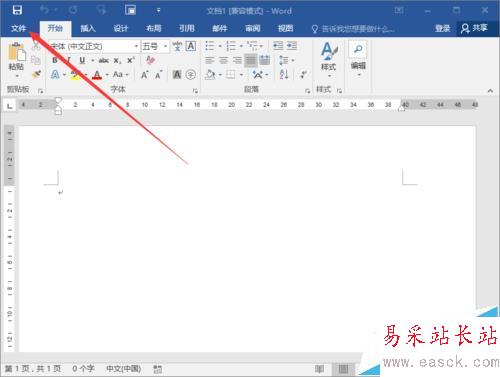Click the Share (共享) button
The width and height of the screenshot is (500, 377).
(x=474, y=28)
